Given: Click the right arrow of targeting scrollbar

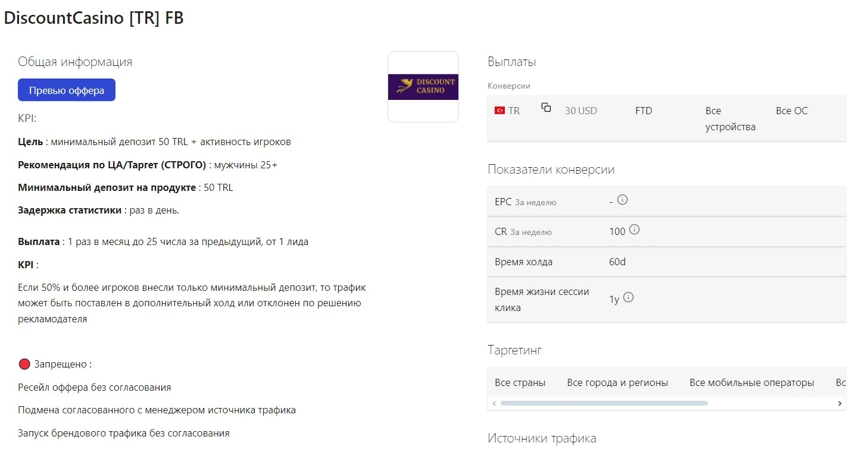Looking at the screenshot, I should 839,403.
